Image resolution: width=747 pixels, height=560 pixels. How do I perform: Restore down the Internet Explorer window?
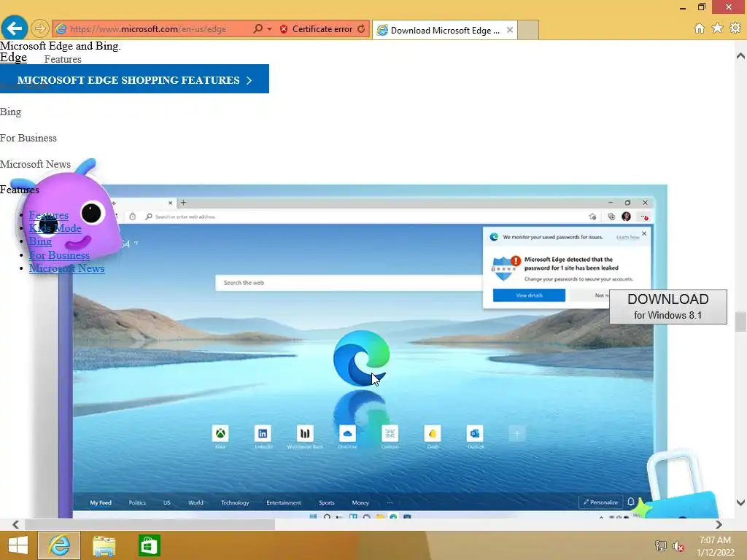point(701,7)
